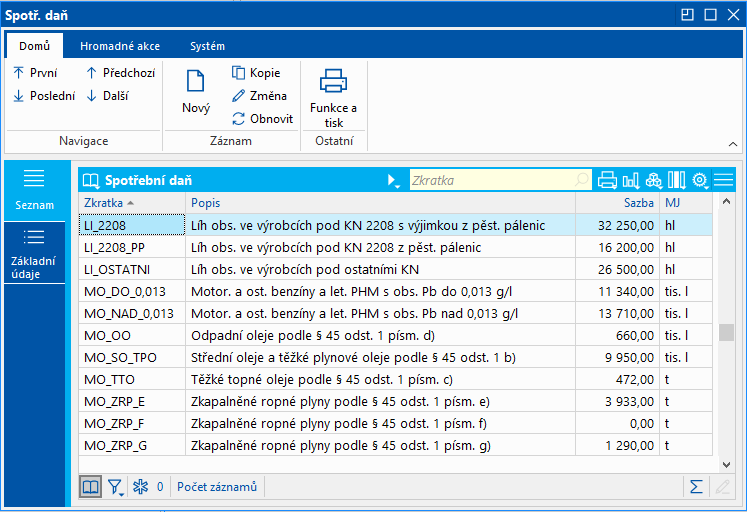This screenshot has width=747, height=512.
Task: Click the Nový record icon
Action: [196, 88]
